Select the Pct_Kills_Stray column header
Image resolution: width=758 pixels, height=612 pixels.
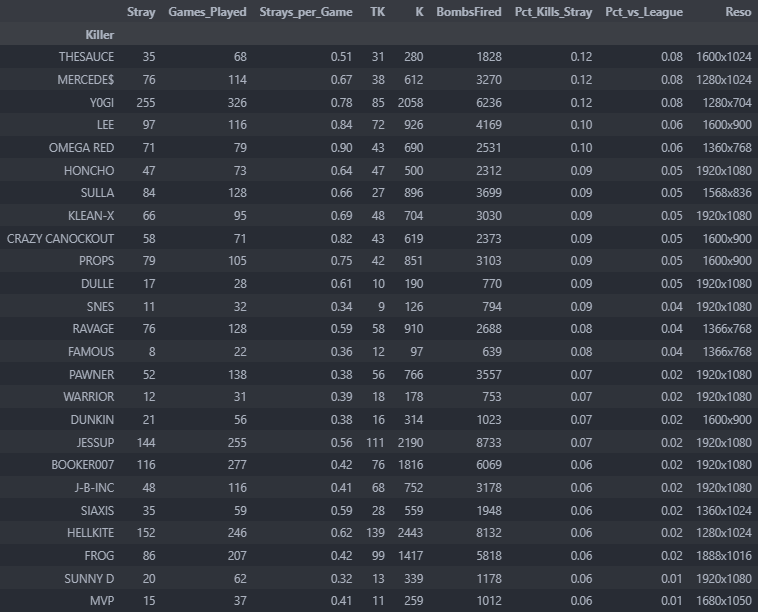coord(552,12)
